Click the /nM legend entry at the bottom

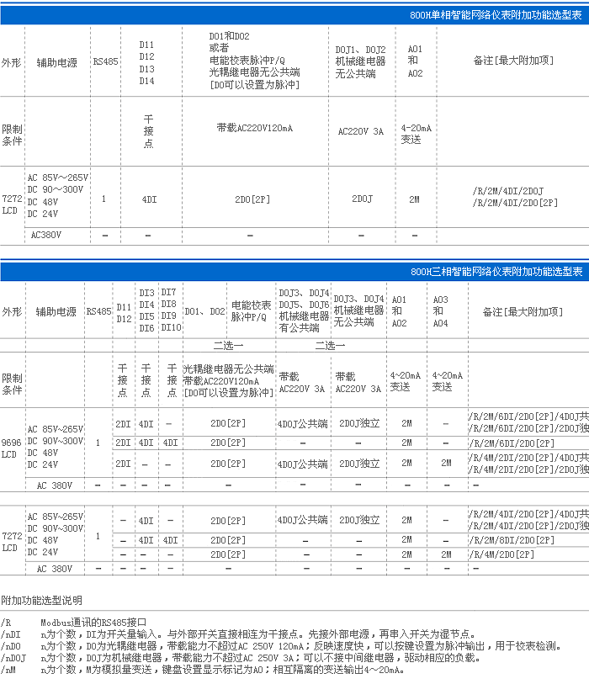10,670
